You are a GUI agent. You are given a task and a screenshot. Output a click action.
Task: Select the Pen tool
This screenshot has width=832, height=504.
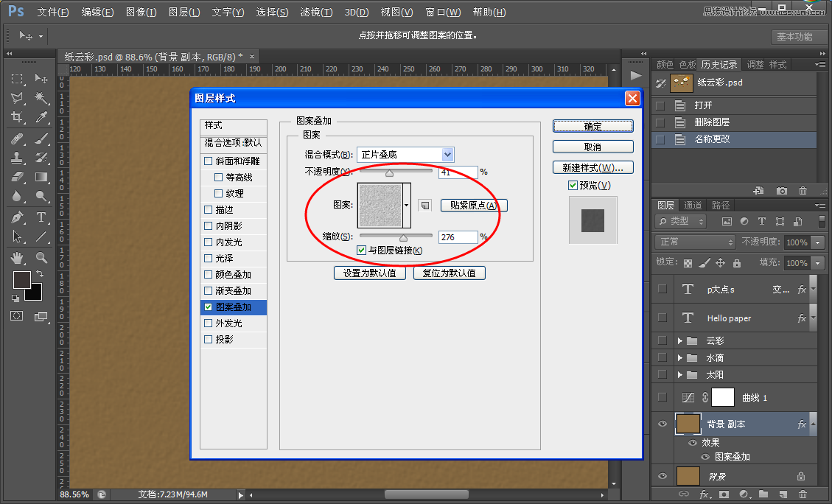(17, 217)
